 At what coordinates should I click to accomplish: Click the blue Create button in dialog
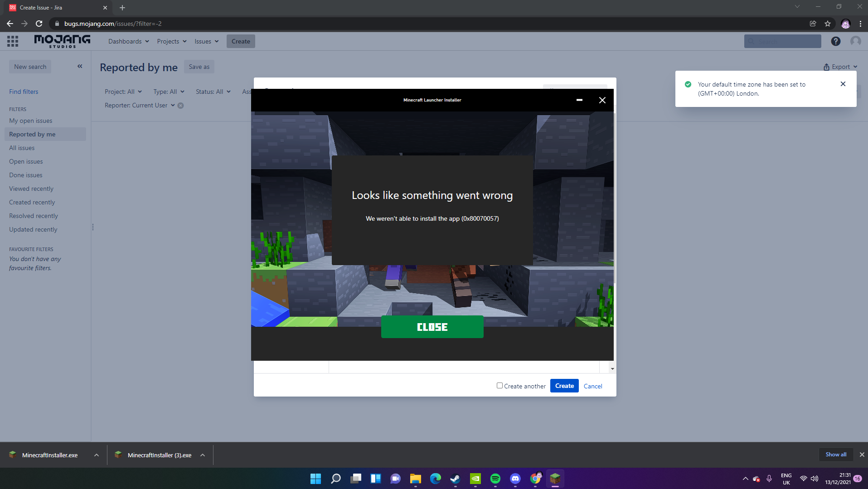point(564,386)
